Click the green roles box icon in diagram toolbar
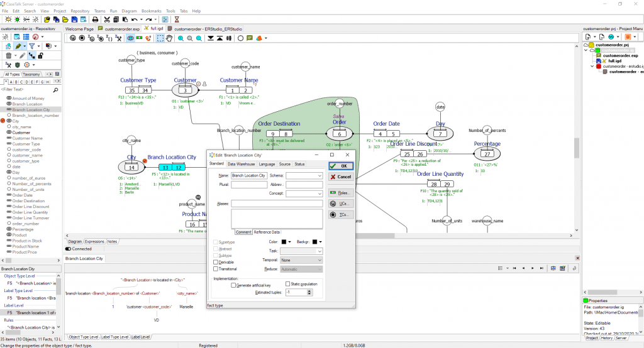 pos(139,38)
